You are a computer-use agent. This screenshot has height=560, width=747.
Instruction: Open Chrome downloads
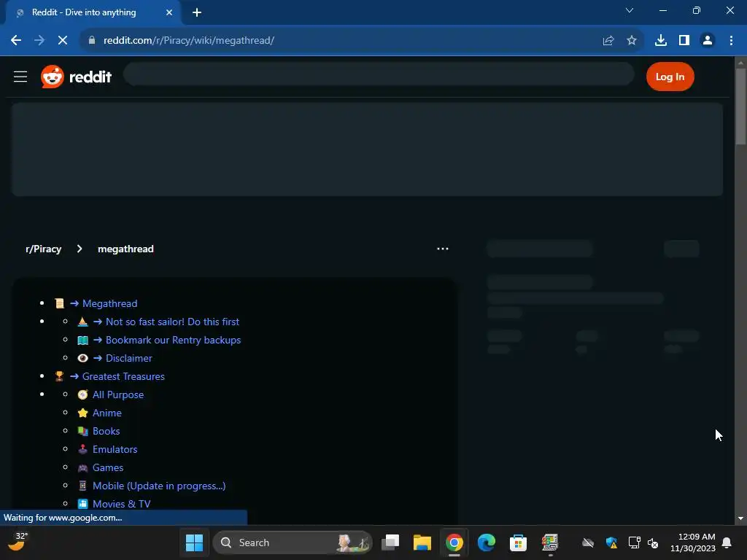coord(661,41)
